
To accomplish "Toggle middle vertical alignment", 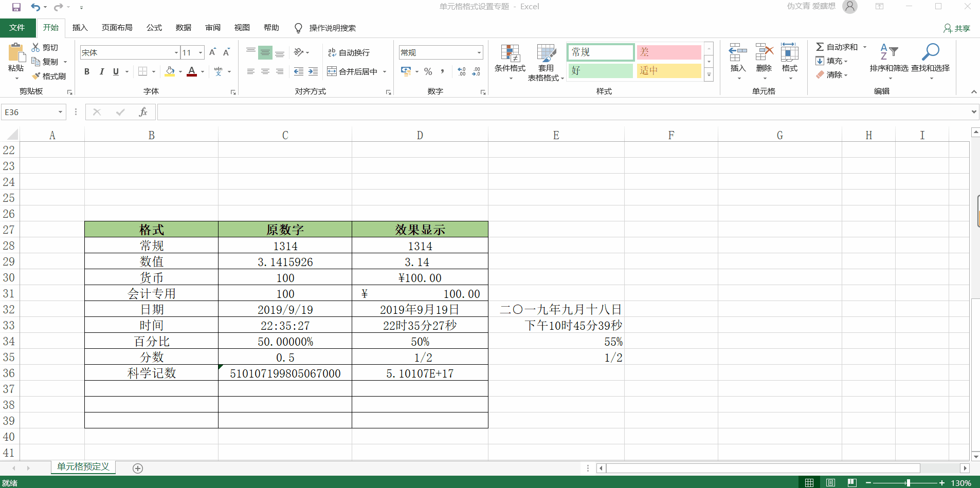I will pyautogui.click(x=265, y=52).
